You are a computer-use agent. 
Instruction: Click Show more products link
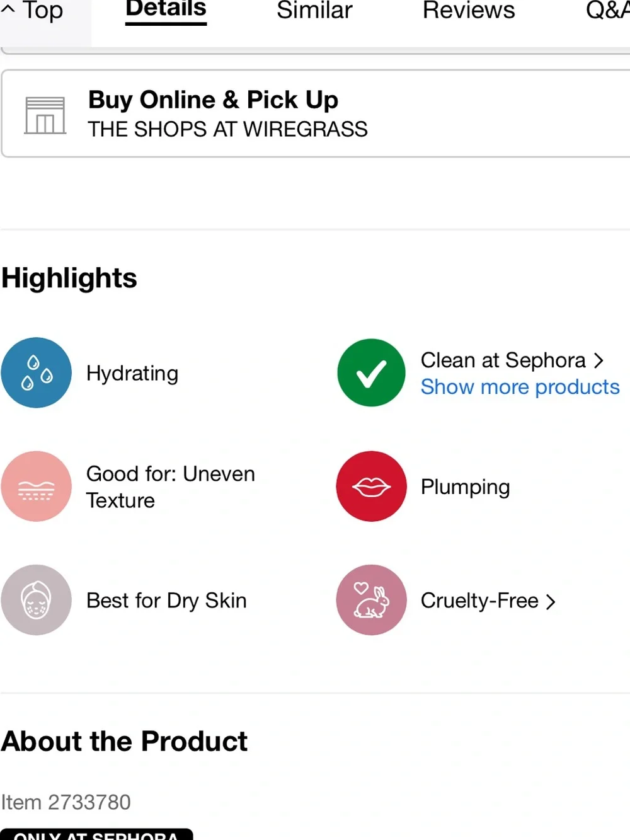pos(520,386)
